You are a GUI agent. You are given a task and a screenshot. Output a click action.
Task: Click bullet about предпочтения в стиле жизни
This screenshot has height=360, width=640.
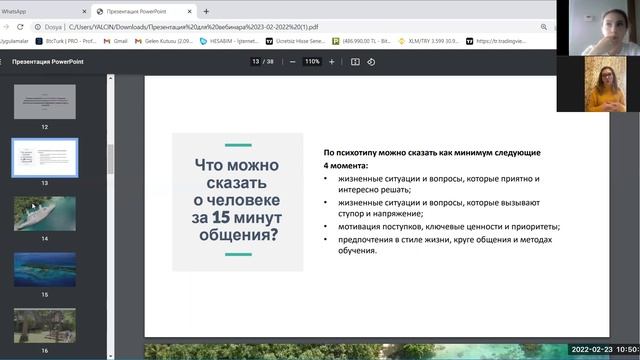pos(445,245)
